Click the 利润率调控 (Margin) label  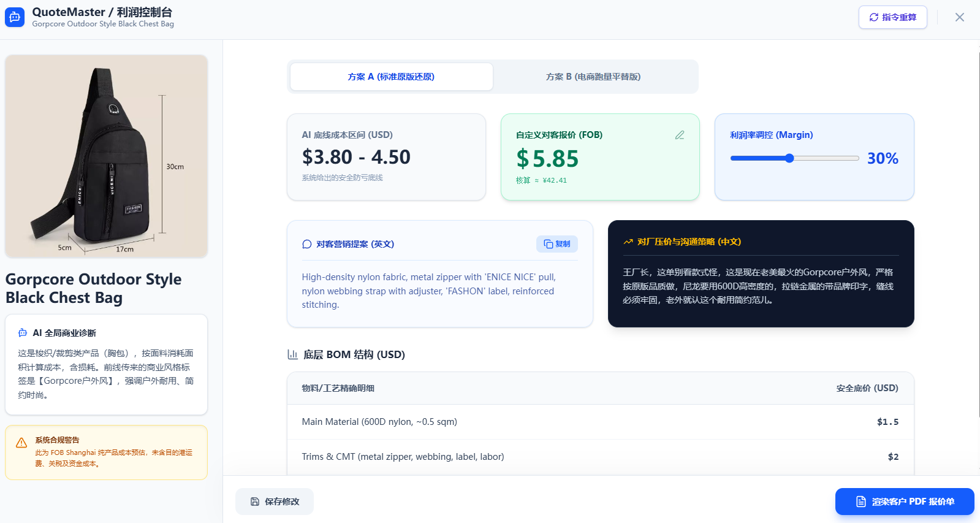tap(772, 135)
